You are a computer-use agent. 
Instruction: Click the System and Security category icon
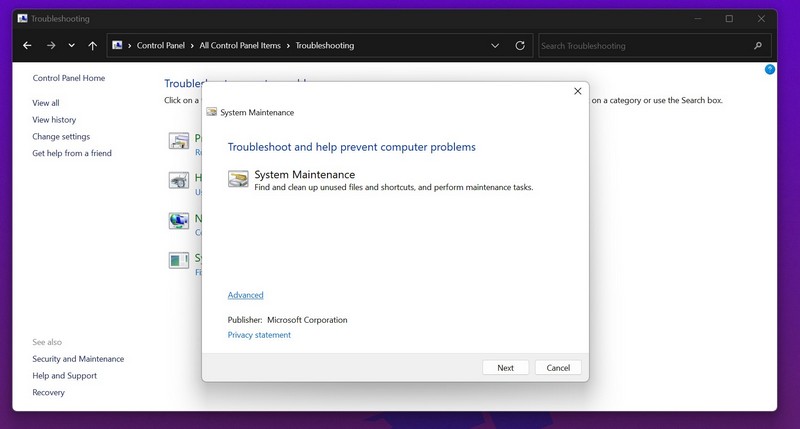178,261
